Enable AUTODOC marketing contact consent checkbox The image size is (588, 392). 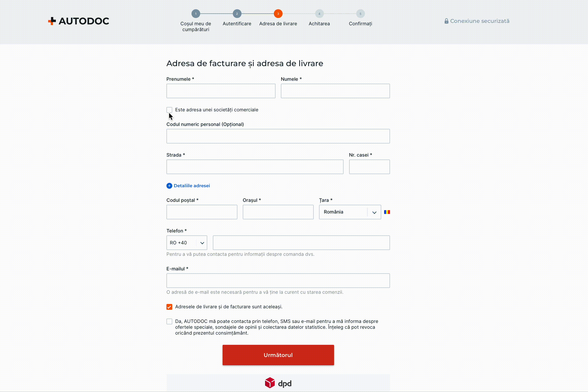click(x=169, y=321)
